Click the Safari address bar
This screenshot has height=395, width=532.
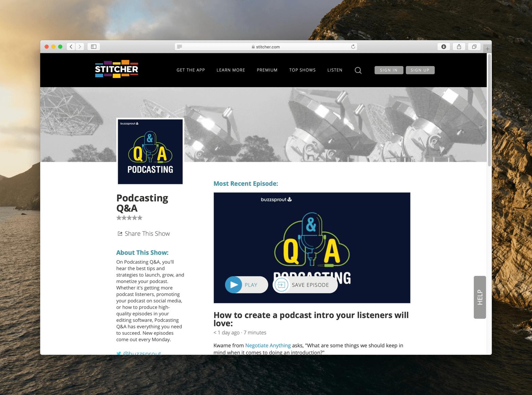point(266,47)
